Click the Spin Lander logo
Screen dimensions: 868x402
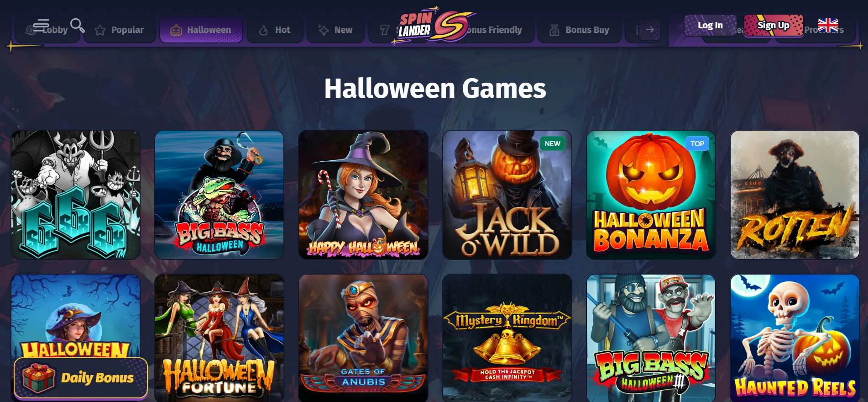pos(434,25)
